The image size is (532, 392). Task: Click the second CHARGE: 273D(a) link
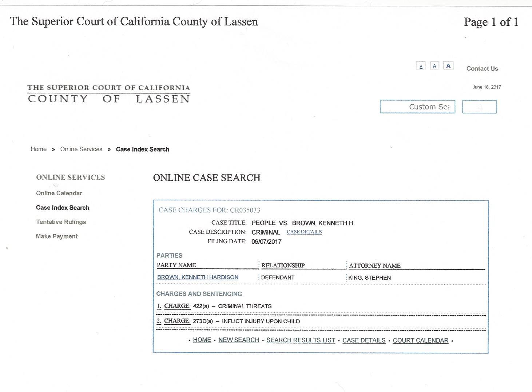click(177, 321)
